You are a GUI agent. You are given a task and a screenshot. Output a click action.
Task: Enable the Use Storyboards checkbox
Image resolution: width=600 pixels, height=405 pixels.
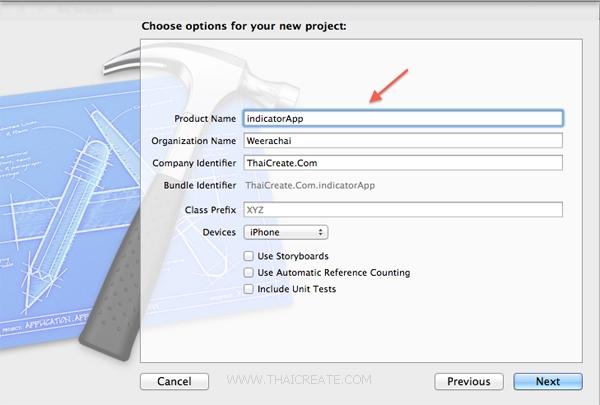point(249,256)
